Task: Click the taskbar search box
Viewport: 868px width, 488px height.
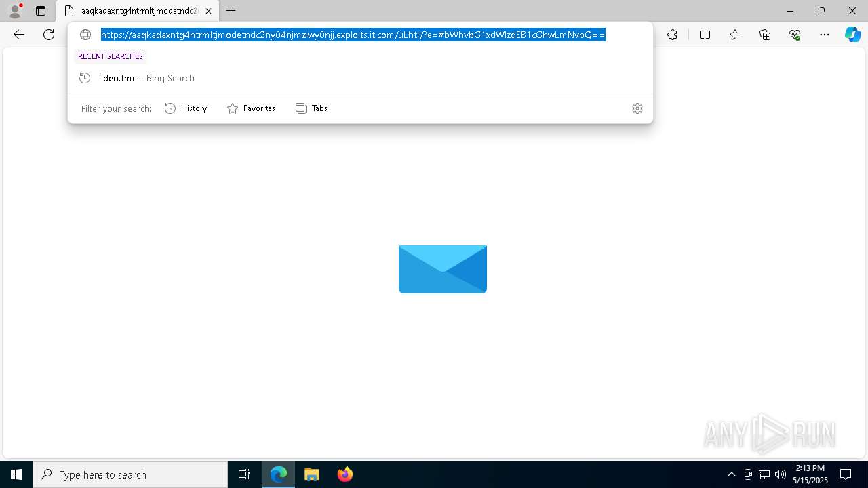Action: coord(130,474)
